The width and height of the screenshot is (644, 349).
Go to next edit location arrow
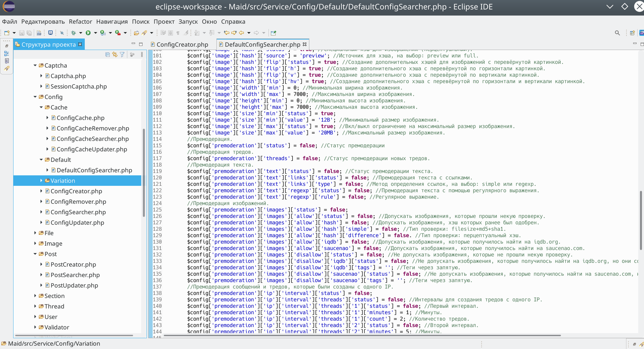coord(234,33)
